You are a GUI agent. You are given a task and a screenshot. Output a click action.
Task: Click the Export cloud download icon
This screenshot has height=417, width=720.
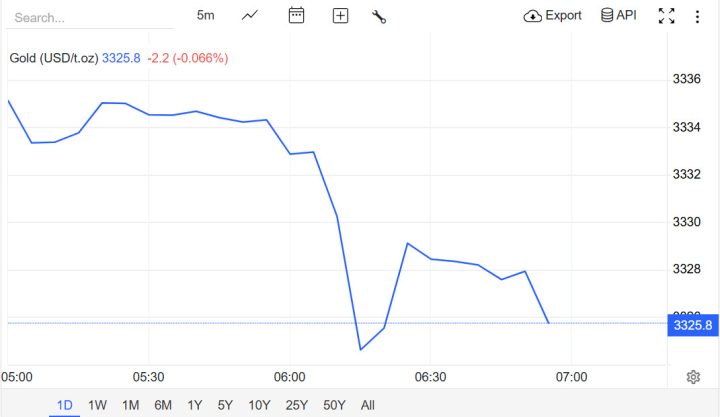coord(533,16)
